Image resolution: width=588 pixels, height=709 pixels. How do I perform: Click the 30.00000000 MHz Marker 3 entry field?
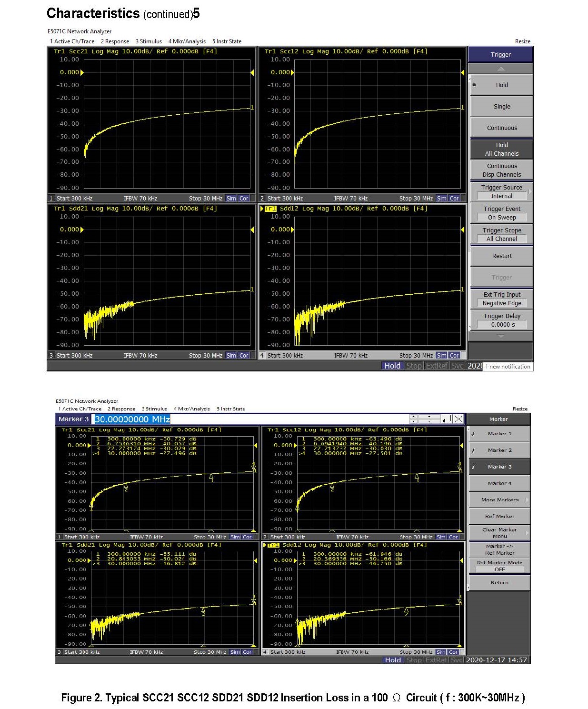pos(251,419)
